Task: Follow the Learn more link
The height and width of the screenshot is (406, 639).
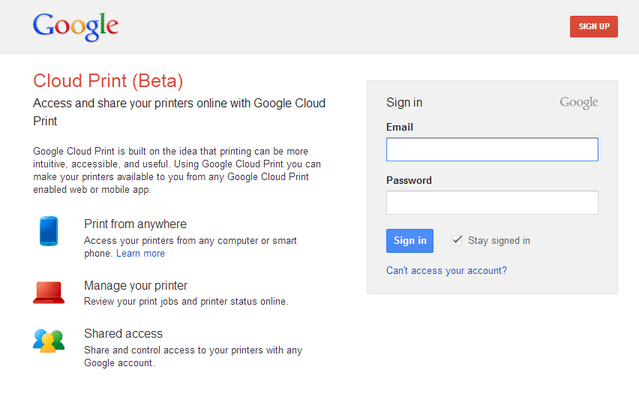Action: click(x=141, y=253)
